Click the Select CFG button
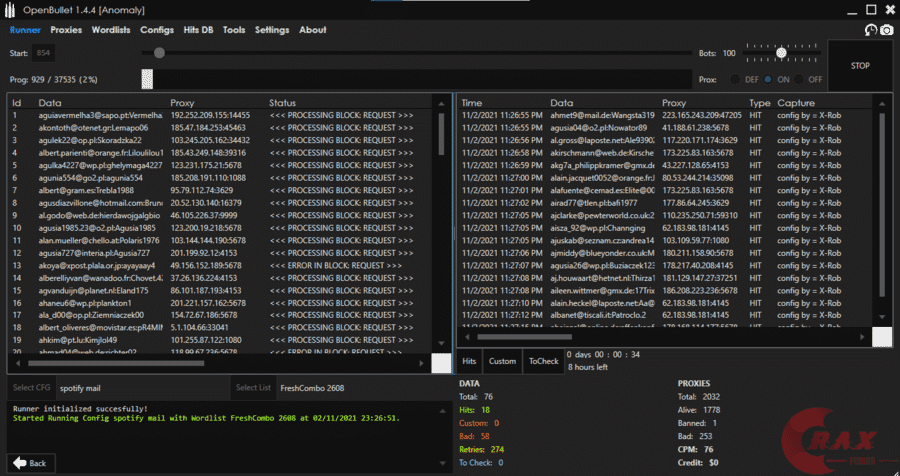Screen dimensions: 900x476 (x=31, y=387)
